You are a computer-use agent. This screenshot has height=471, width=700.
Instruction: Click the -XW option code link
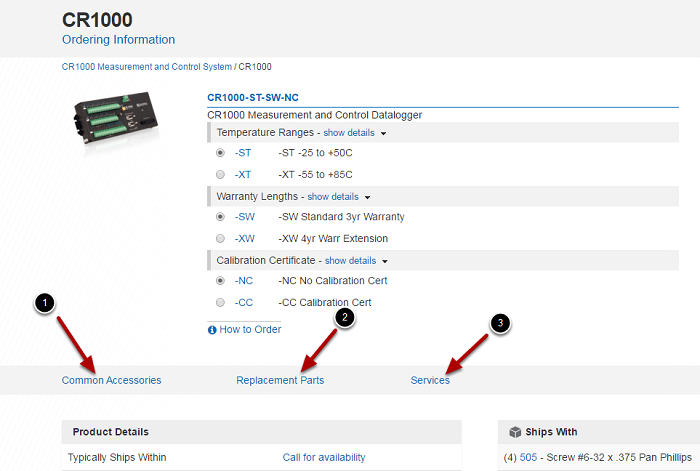(245, 238)
